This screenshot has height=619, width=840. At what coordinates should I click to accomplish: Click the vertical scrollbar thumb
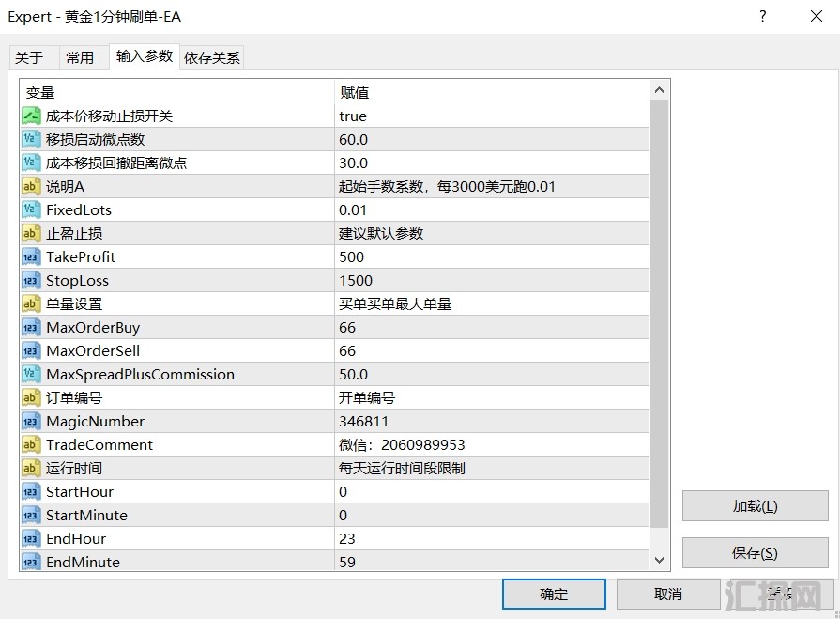(660, 310)
